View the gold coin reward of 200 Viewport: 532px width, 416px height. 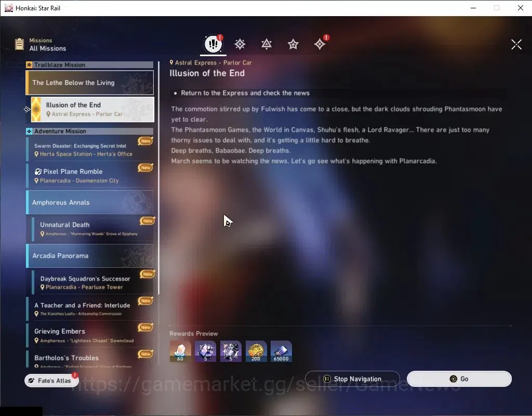pos(256,351)
